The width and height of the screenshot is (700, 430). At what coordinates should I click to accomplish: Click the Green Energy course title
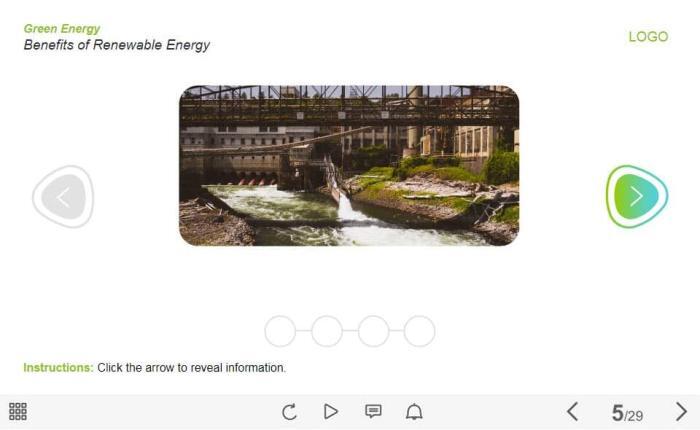click(x=62, y=29)
